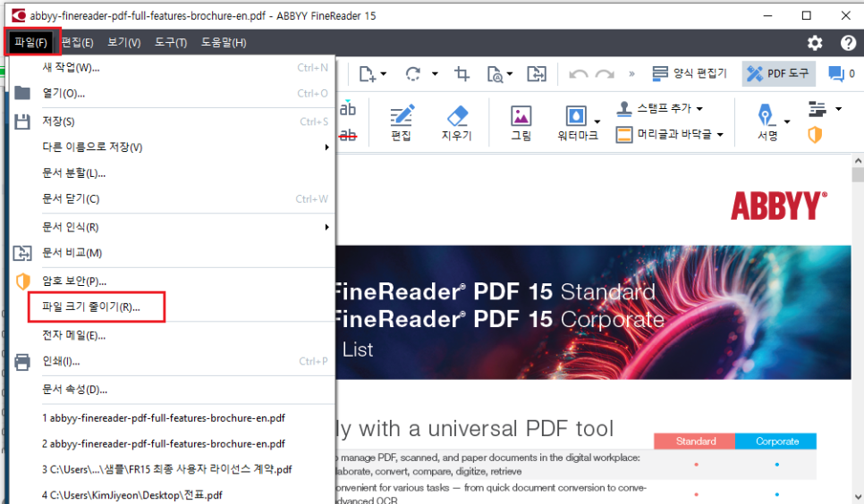
Task: Open 암호 보안(P)... entry
Action: 172,281
